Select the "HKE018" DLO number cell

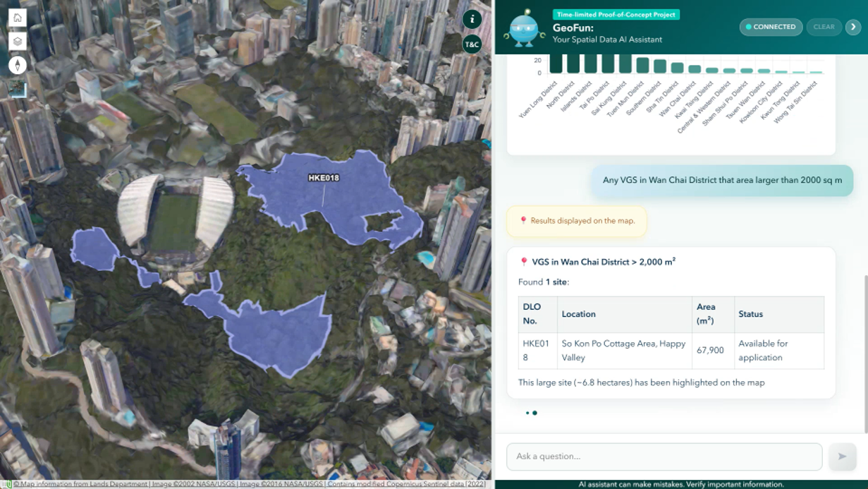coord(537,351)
